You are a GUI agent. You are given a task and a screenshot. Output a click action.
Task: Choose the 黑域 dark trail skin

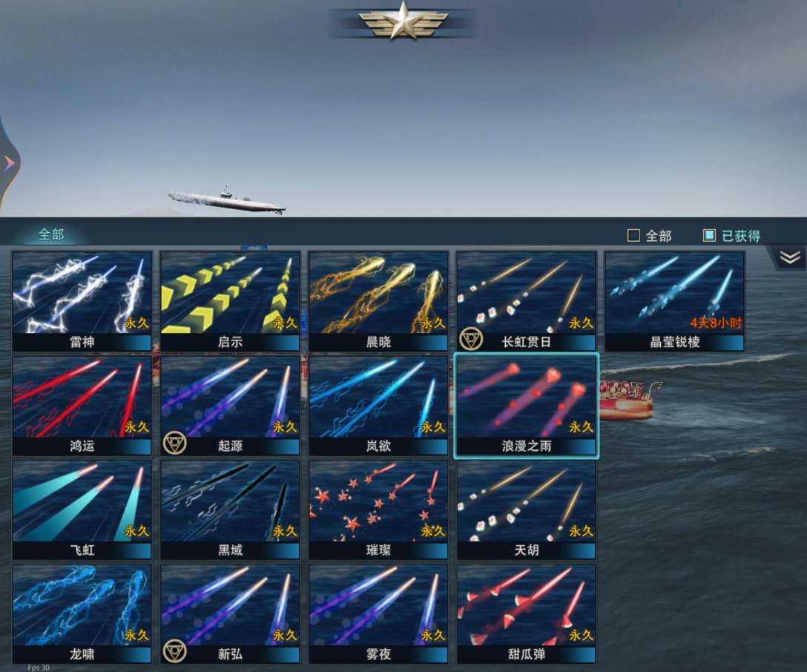coord(230,510)
